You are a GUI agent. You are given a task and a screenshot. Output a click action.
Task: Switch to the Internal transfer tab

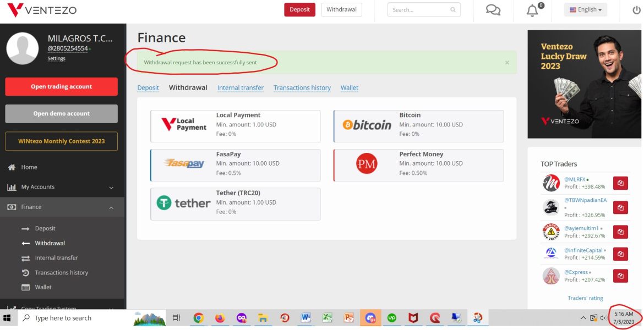coord(241,87)
